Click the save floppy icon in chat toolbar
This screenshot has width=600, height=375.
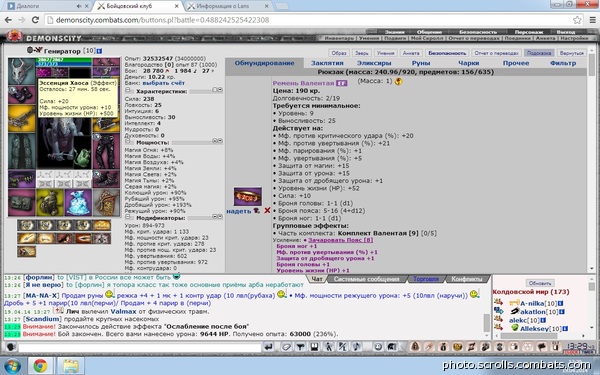(314, 347)
